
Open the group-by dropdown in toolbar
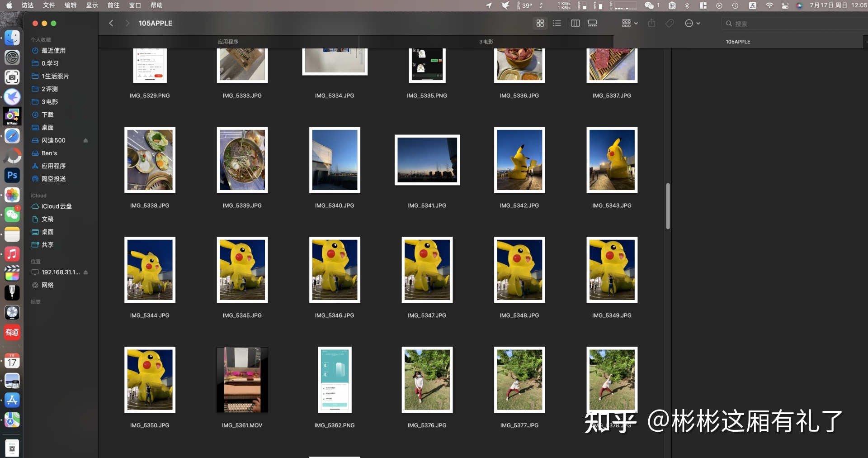tap(630, 23)
